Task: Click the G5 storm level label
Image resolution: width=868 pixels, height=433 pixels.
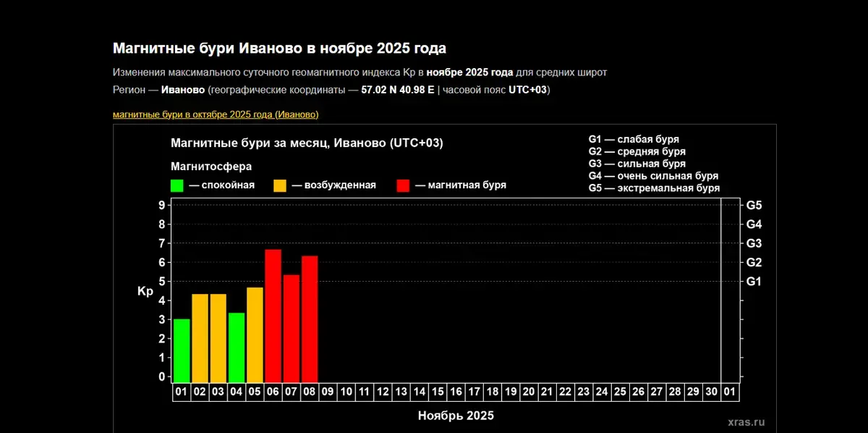Action: 754,205
